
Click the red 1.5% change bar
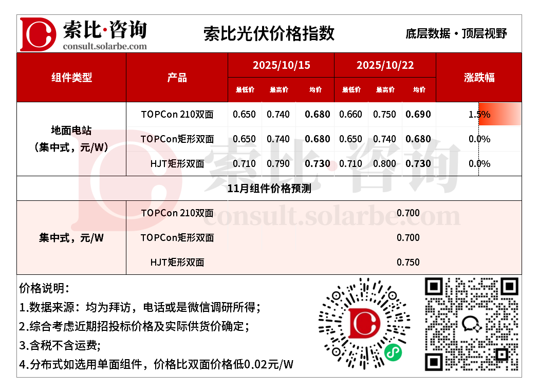point(499,115)
